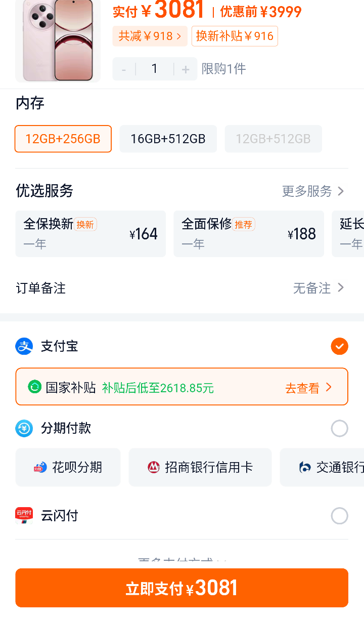This screenshot has width=364, height=621.
Task: Select 支付宝 payment radio button
Action: [340, 346]
